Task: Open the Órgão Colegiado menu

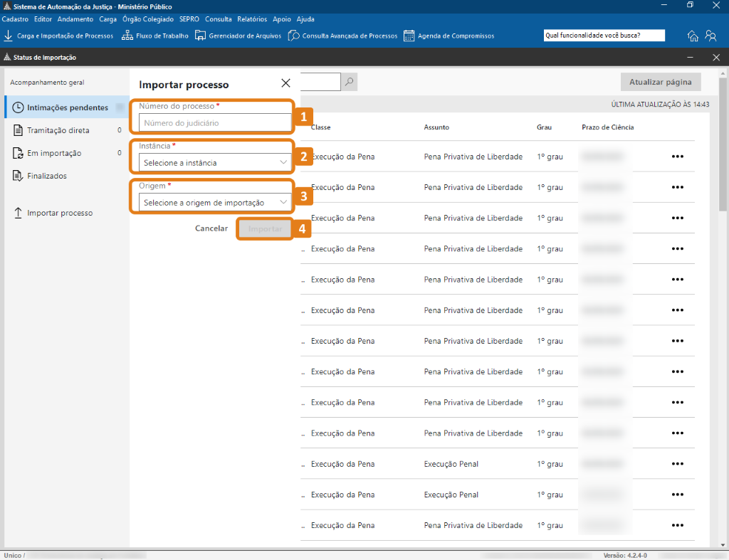Action: coord(148,19)
